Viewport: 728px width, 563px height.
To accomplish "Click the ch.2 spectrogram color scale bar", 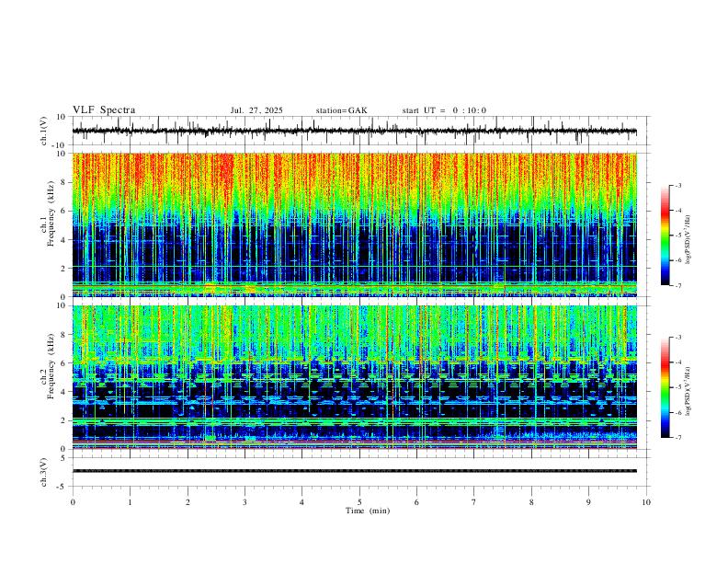I will [x=665, y=387].
